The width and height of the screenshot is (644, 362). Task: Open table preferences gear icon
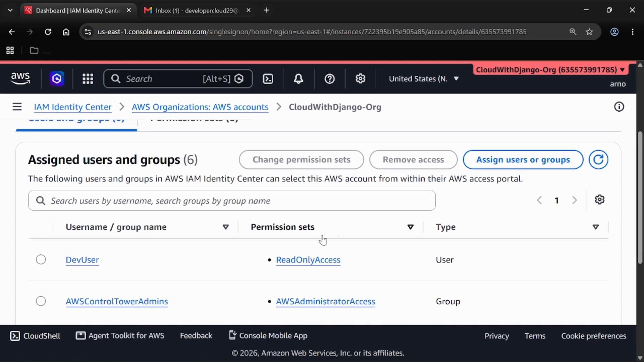pos(599,200)
